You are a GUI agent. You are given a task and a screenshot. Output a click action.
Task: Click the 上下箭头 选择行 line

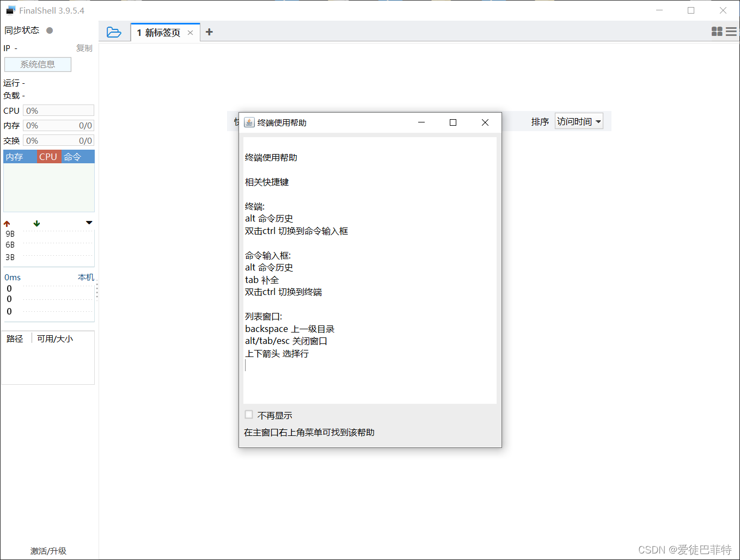click(x=277, y=353)
